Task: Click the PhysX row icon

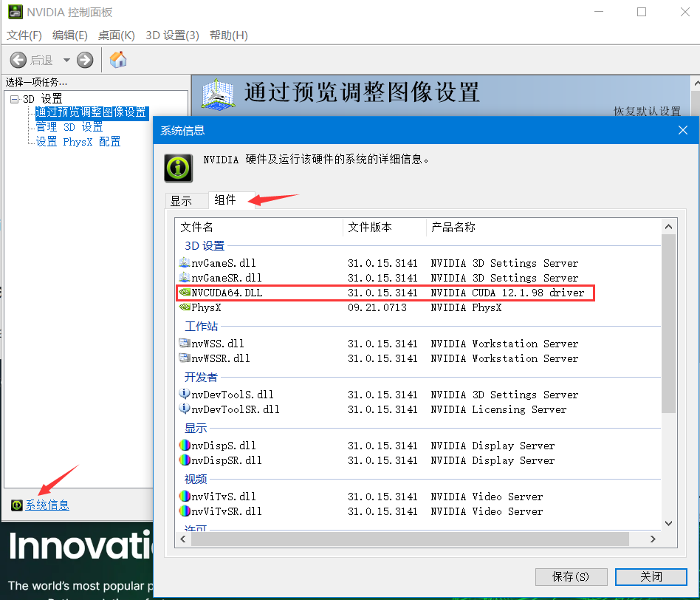Action: 185,307
